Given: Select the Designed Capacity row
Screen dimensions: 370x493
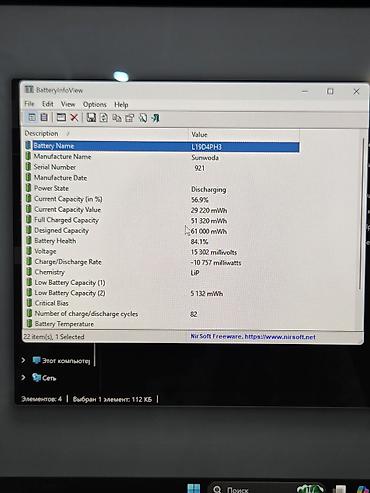Looking at the screenshot, I should [162, 231].
